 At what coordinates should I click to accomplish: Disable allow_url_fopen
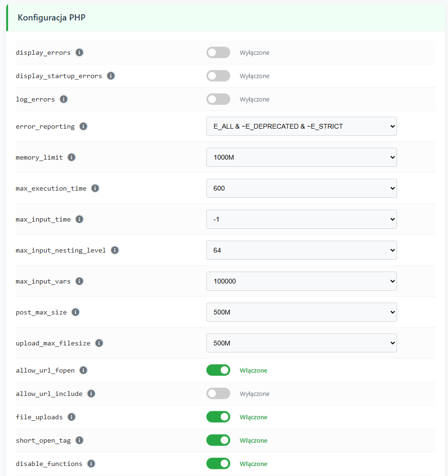pyautogui.click(x=218, y=370)
